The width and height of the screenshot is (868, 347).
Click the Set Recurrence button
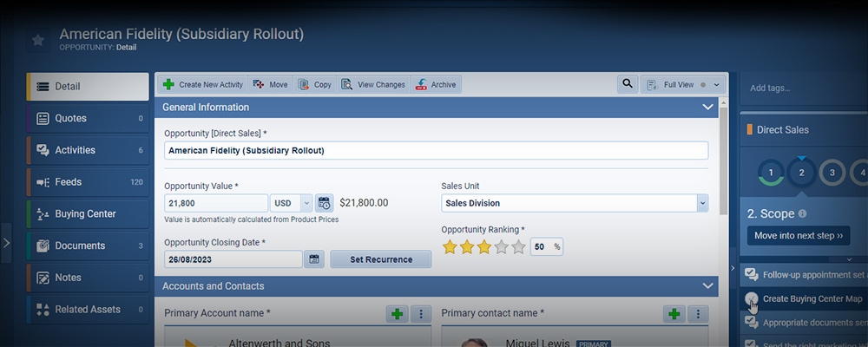381,259
